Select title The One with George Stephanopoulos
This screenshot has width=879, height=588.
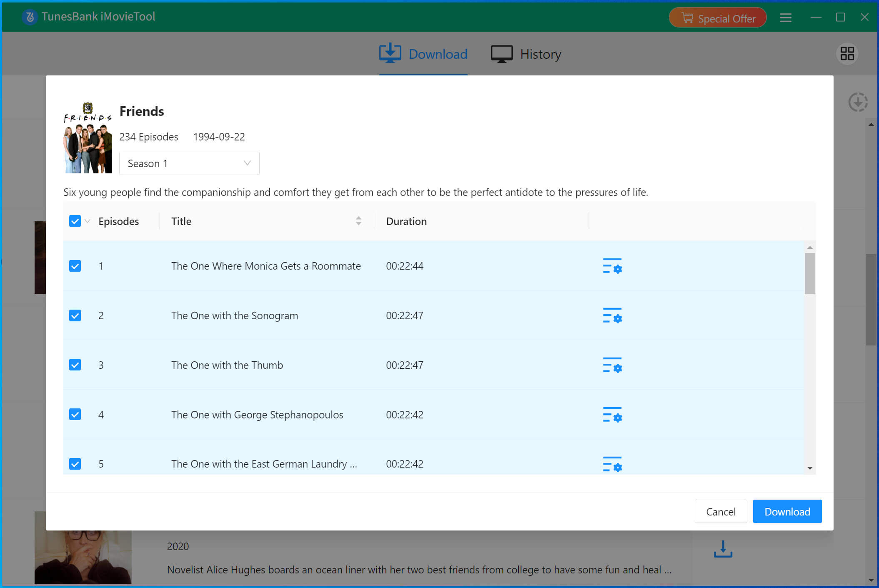(x=257, y=415)
